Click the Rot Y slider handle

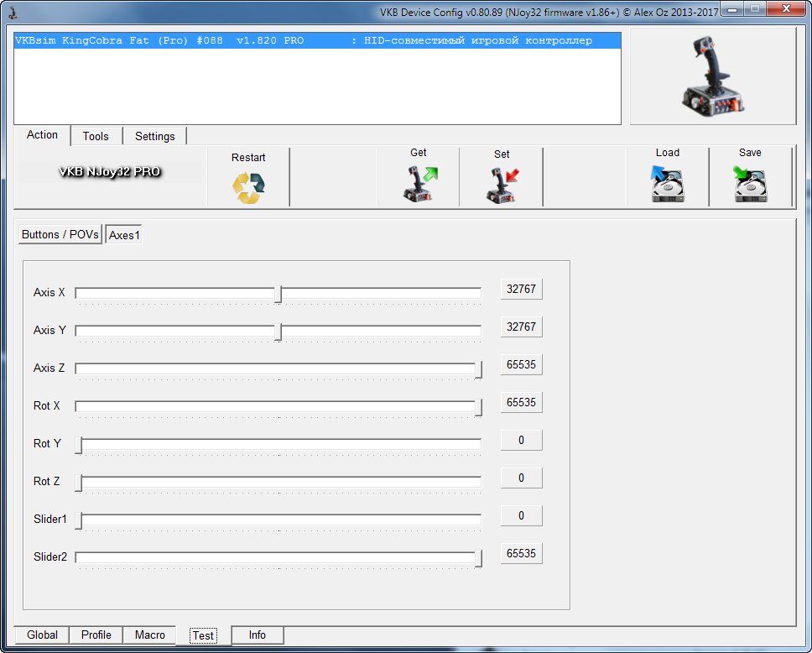pyautogui.click(x=79, y=445)
